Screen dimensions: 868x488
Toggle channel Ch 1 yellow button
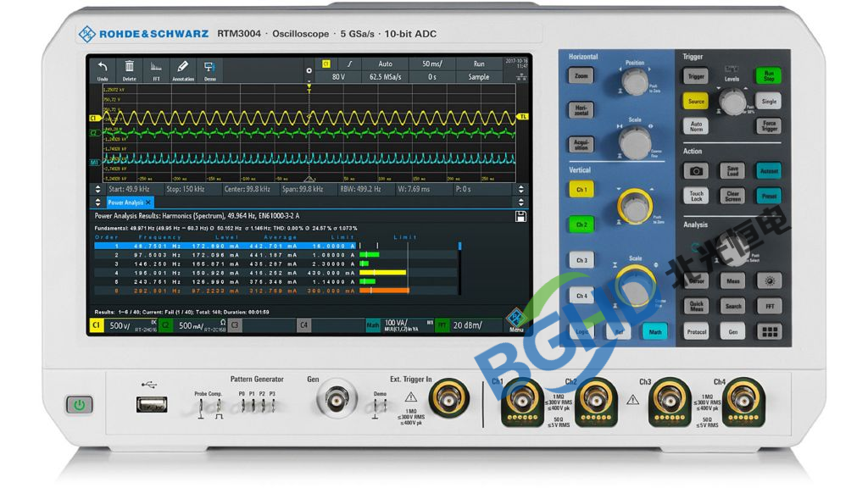(581, 190)
